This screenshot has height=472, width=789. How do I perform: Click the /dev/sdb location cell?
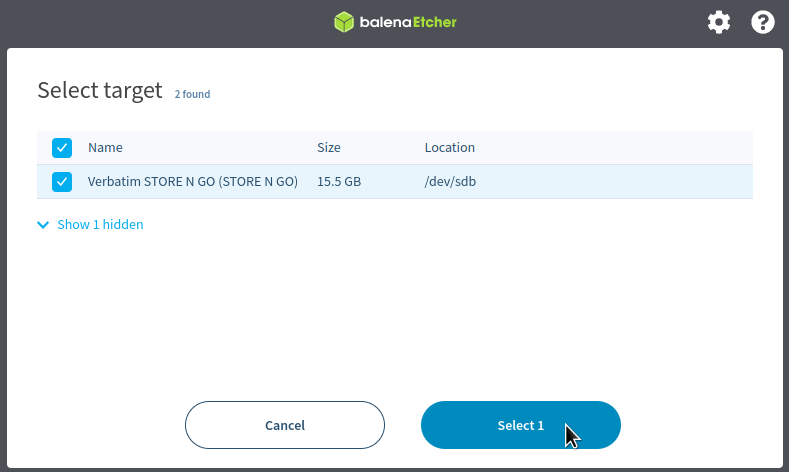coord(450,182)
